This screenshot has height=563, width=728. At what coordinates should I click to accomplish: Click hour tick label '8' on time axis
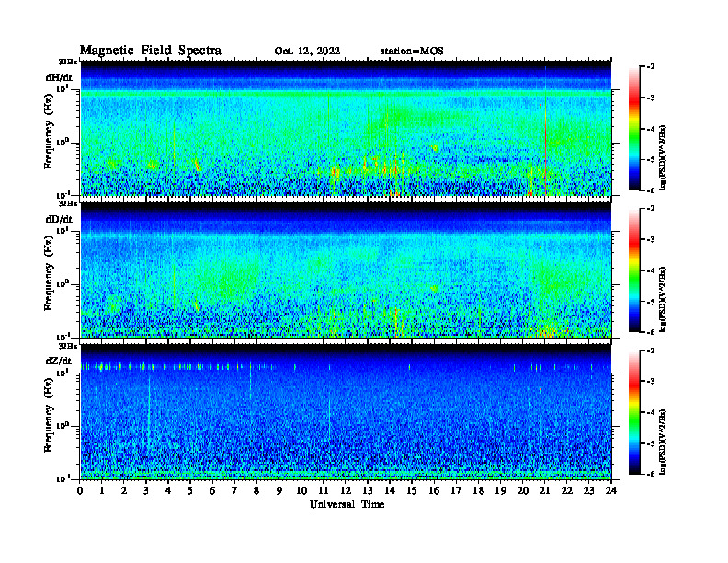click(x=256, y=490)
